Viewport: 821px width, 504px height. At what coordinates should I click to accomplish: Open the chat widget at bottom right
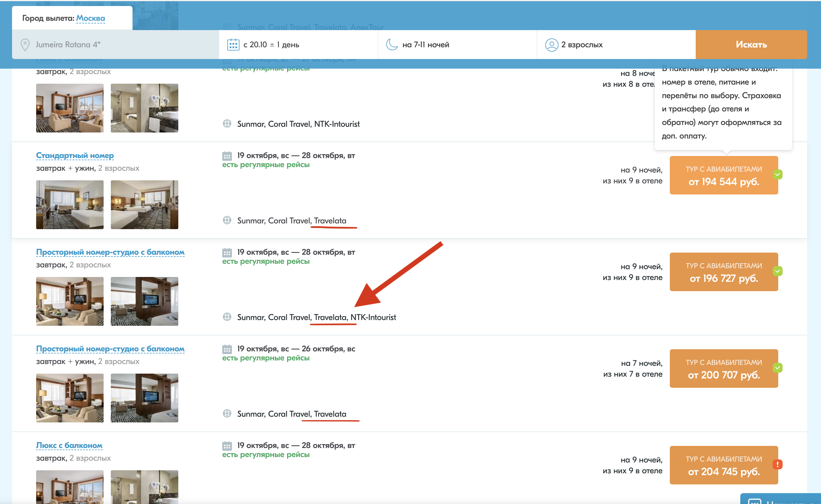pos(780,499)
